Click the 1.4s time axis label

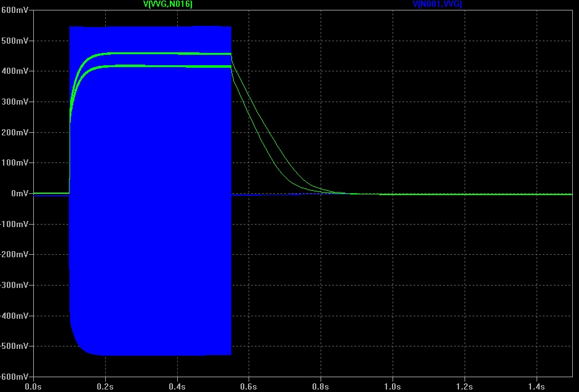pos(537,385)
